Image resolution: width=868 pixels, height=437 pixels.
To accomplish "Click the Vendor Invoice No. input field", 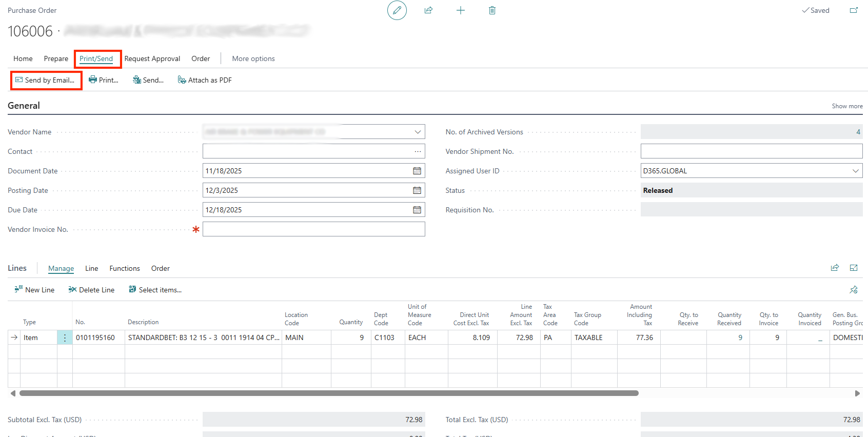I will coord(313,229).
